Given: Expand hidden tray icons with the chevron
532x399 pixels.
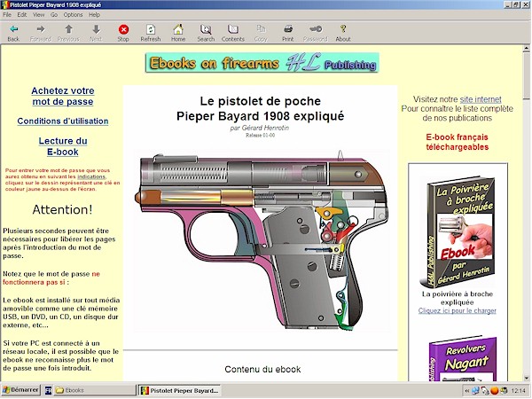Looking at the screenshot, I should pos(467,391).
